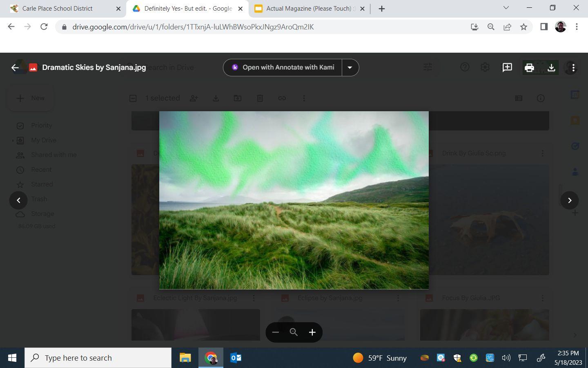This screenshot has width=588, height=368.
Task: Switch to Carle Place School District tab
Action: click(x=63, y=9)
